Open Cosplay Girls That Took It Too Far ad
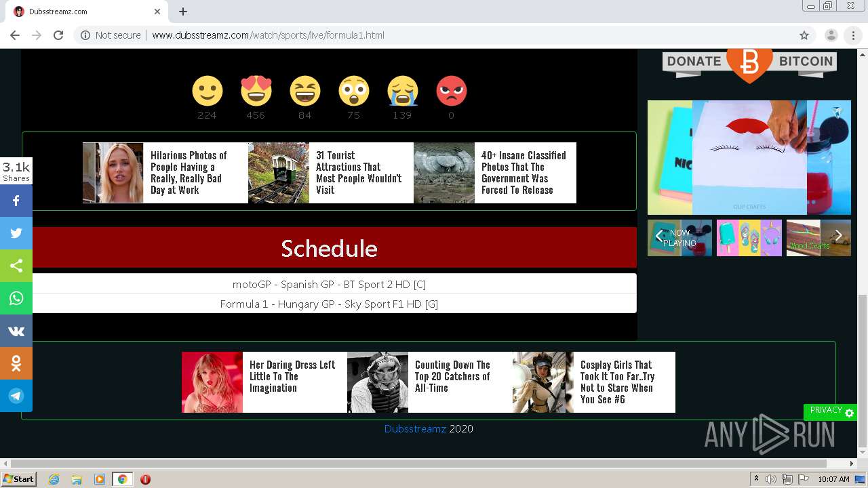 (x=594, y=382)
